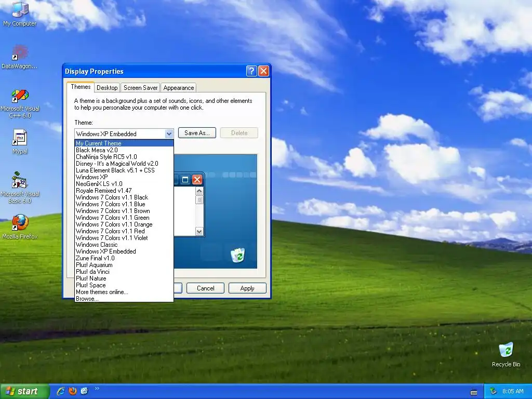
Task: Choose Windows 7 Colors v1.1 Orange
Action: pos(124,224)
